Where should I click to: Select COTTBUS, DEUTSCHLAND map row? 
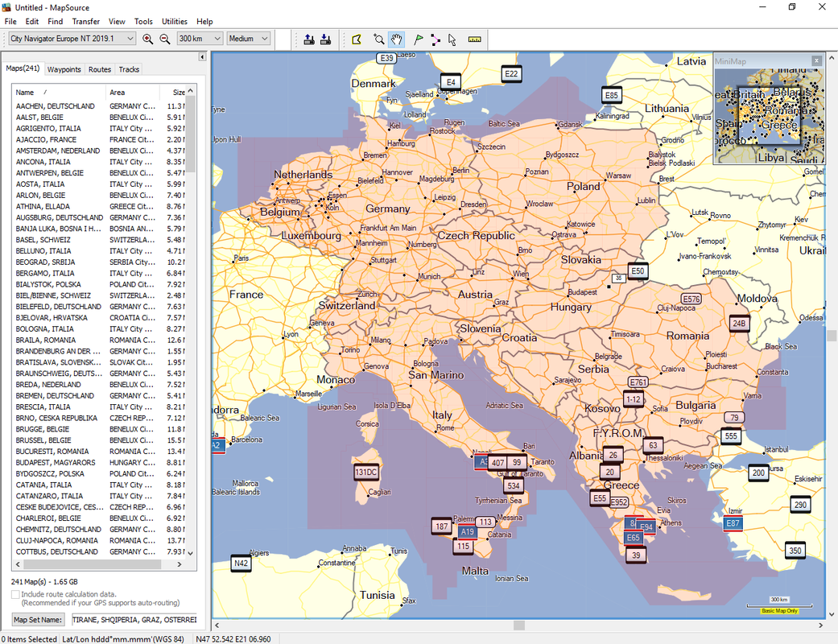99,552
